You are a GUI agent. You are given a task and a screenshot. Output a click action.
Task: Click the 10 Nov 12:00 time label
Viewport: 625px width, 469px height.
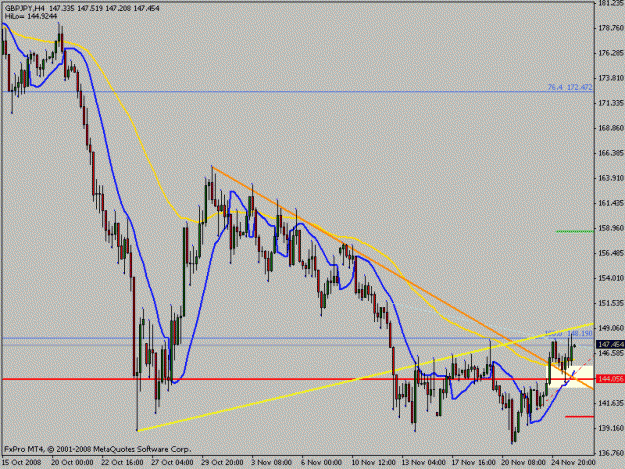coord(373,462)
